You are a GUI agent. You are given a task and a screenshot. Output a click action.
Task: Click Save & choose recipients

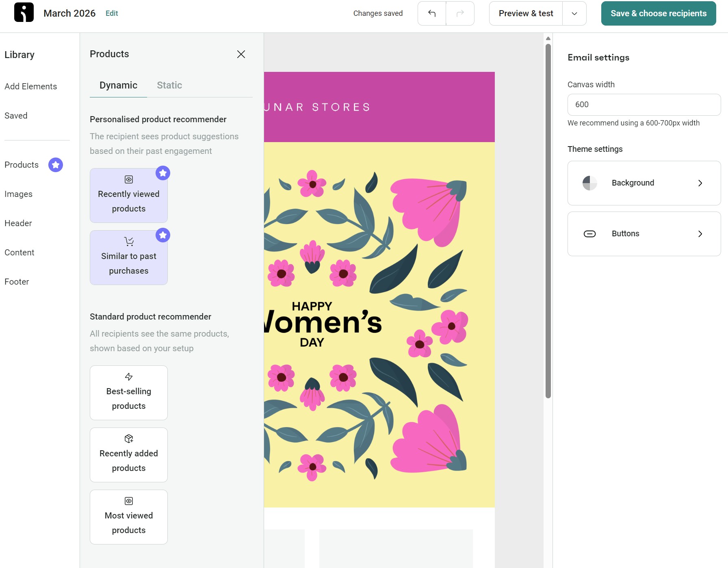[658, 13]
